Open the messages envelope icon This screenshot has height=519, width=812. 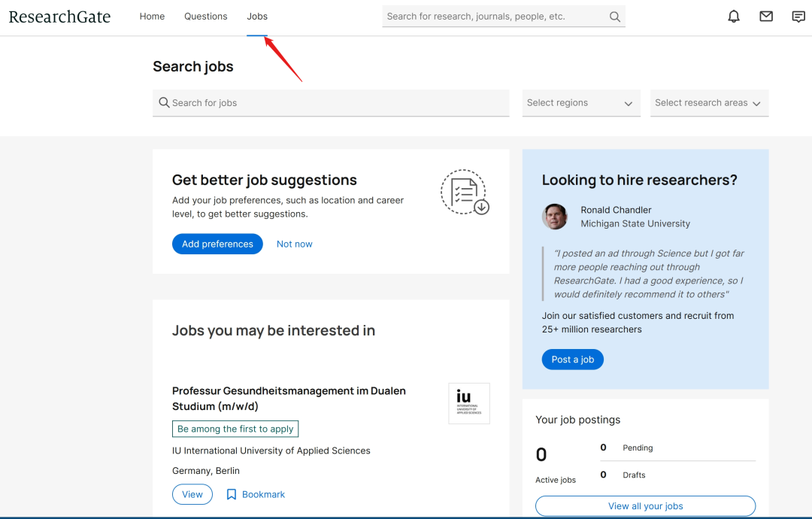coord(766,17)
